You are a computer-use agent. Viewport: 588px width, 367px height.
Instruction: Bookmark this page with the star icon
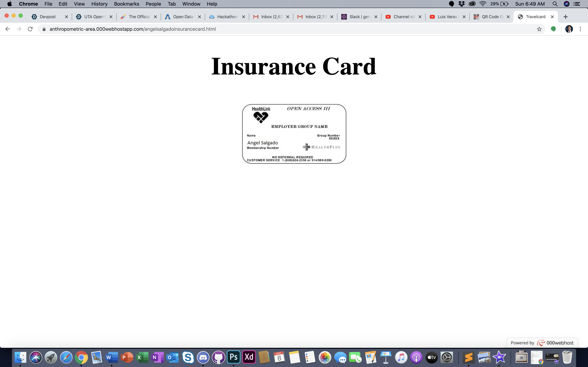pos(539,29)
